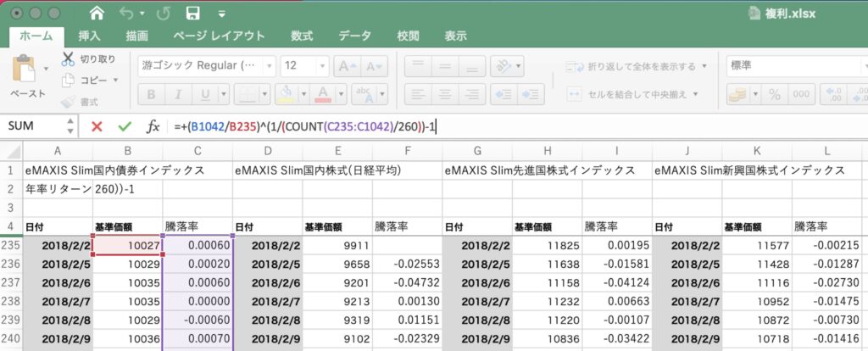Open the quick access toolbar customize arrow
The width and height of the screenshot is (868, 351).
pos(221,14)
